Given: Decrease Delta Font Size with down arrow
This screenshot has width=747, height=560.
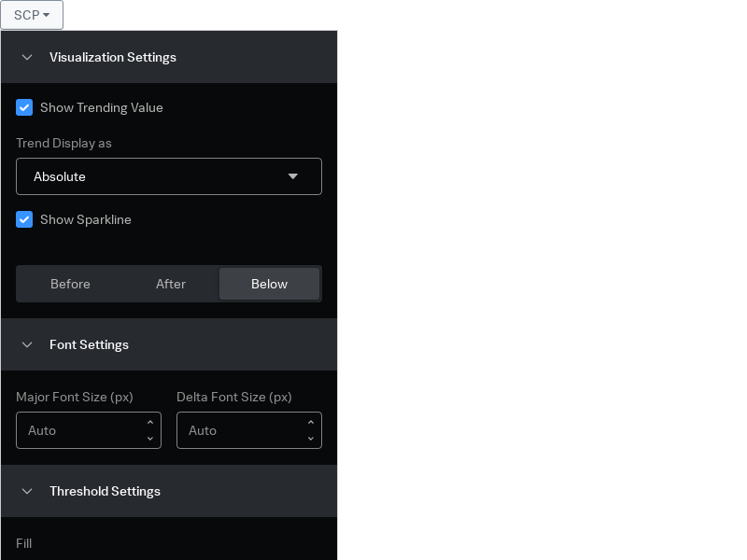Looking at the screenshot, I should click(310, 438).
